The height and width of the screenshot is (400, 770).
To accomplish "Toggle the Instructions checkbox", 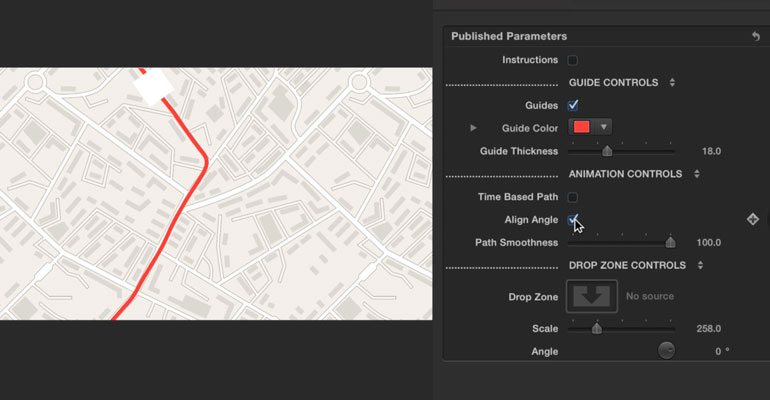I will pos(573,60).
